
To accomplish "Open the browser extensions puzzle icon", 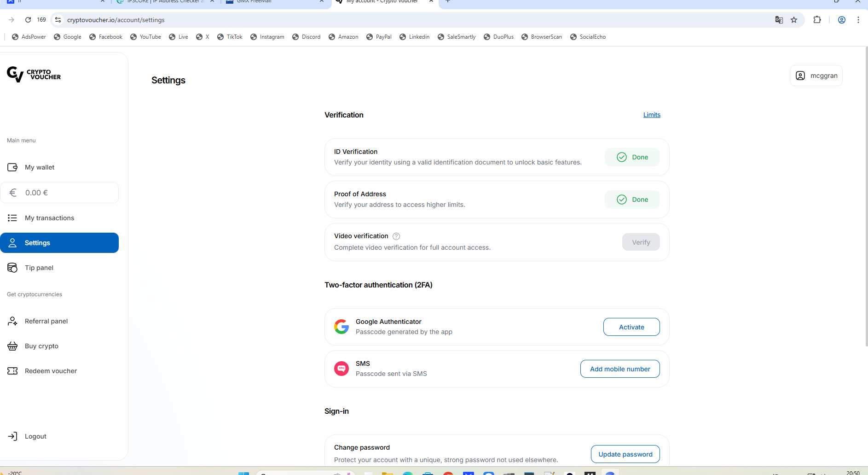I will [x=817, y=20].
